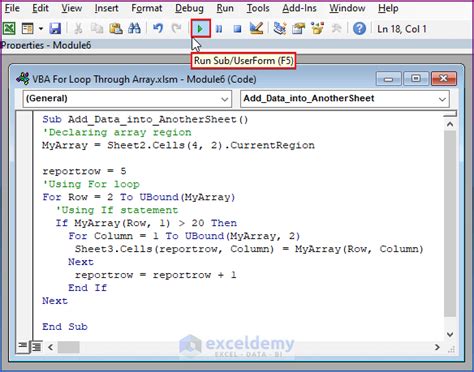Redo the last action

176,29
